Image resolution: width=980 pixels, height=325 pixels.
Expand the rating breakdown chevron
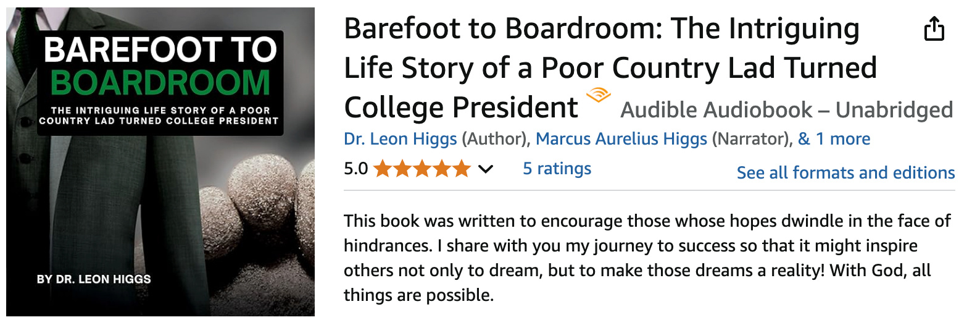click(x=486, y=169)
